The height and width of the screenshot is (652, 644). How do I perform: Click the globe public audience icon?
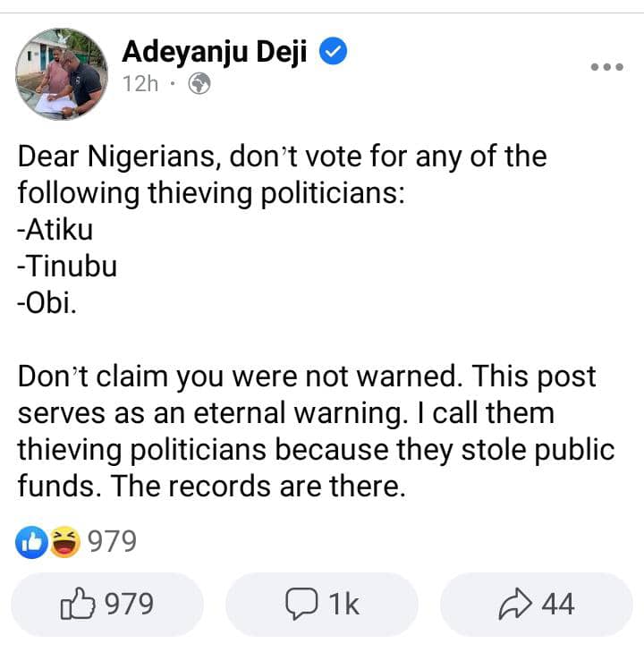click(x=199, y=86)
